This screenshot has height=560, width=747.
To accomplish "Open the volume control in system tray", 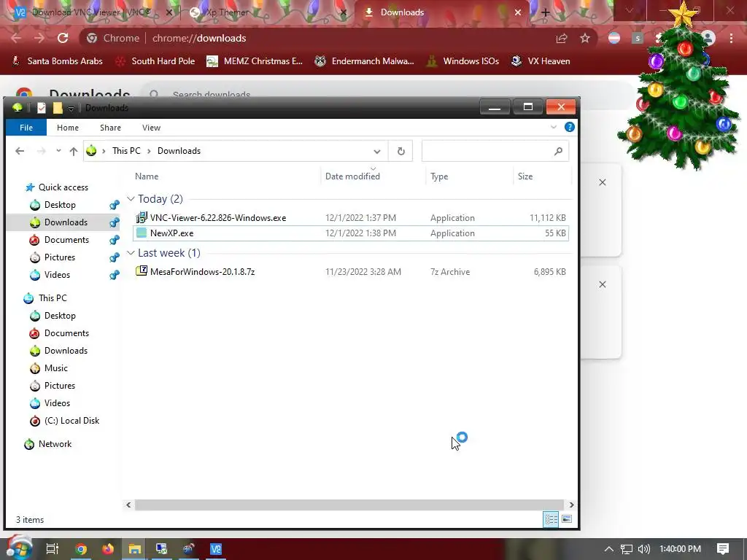I will (x=643, y=549).
